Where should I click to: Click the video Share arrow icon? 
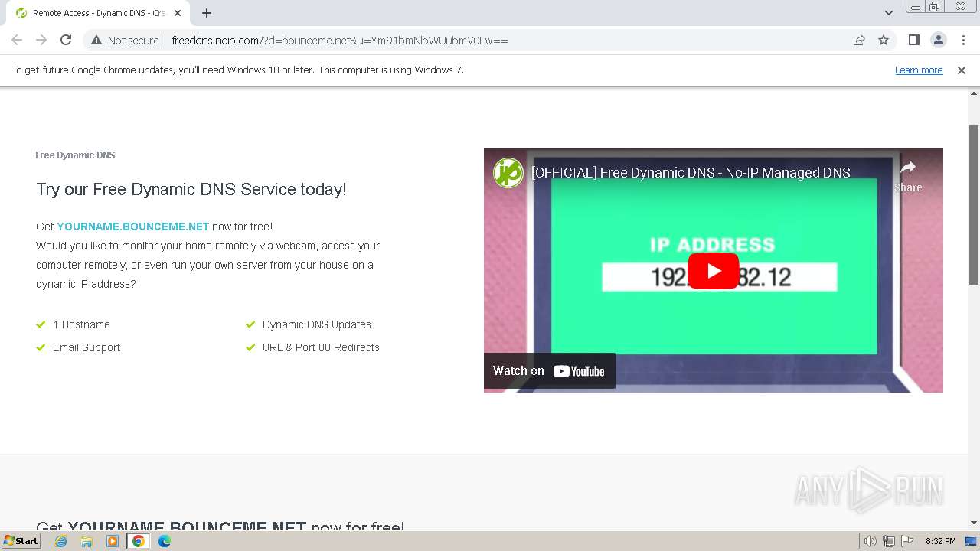pos(908,168)
